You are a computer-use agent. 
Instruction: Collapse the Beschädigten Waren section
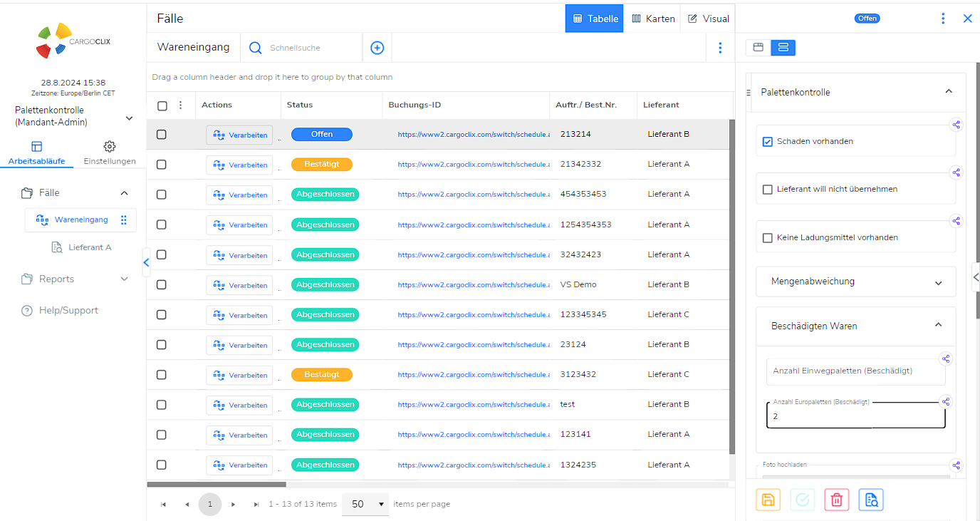coord(938,325)
